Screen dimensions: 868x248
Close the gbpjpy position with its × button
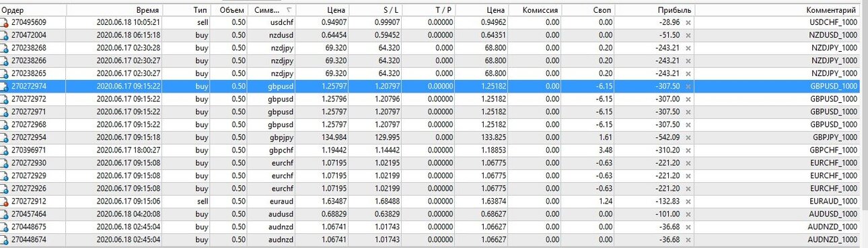pos(688,137)
